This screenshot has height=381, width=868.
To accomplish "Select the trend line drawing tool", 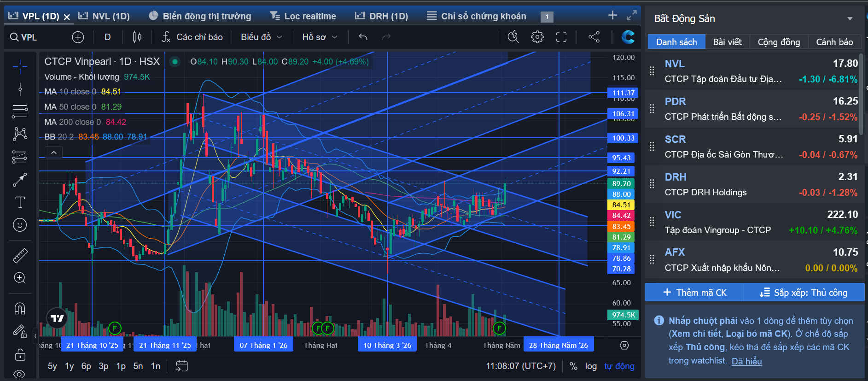I will tap(20, 89).
